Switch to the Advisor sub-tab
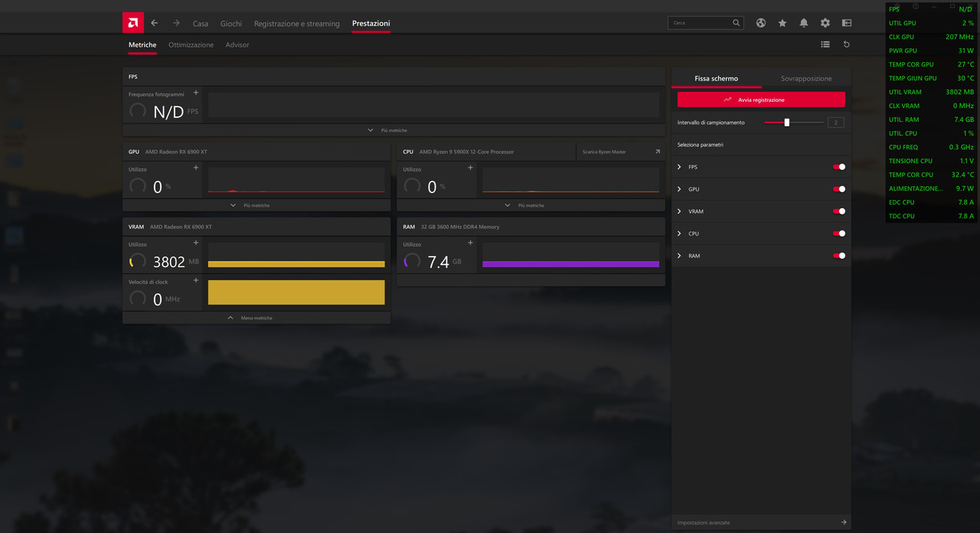The height and width of the screenshot is (533, 980). tap(237, 45)
